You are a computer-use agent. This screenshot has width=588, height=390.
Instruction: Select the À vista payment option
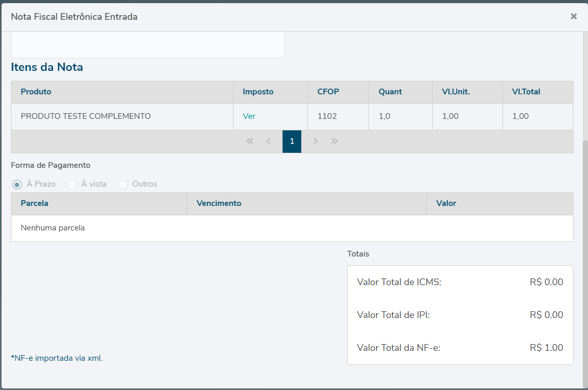coord(72,185)
